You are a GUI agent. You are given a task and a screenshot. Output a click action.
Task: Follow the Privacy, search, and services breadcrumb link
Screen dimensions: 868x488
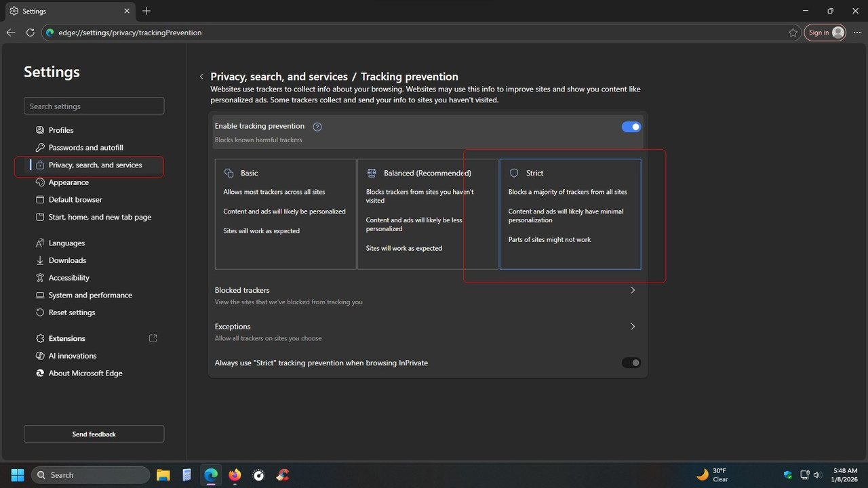pos(279,77)
